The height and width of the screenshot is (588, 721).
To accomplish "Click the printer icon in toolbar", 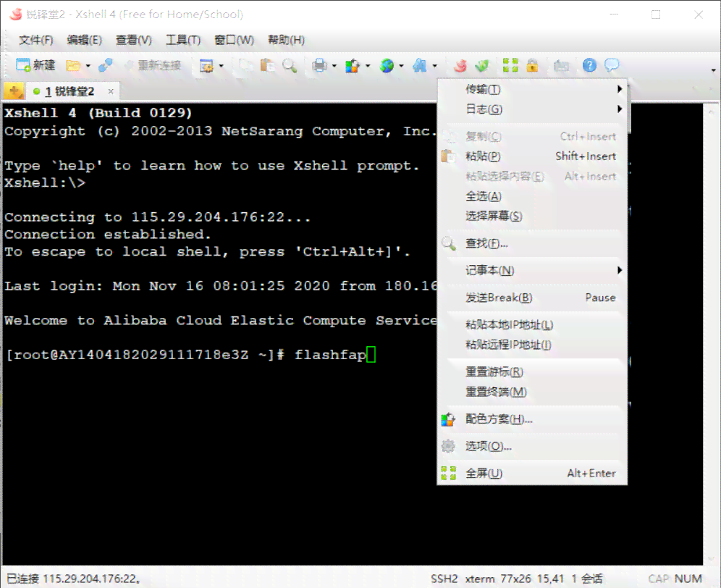I will click(319, 66).
